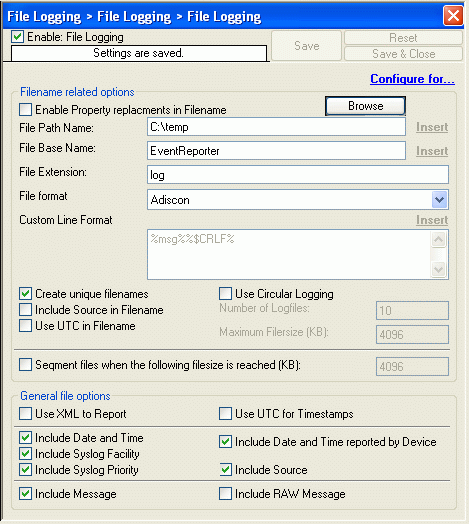Focus the File Path Name text field
The height and width of the screenshot is (524, 469).
coord(276,127)
